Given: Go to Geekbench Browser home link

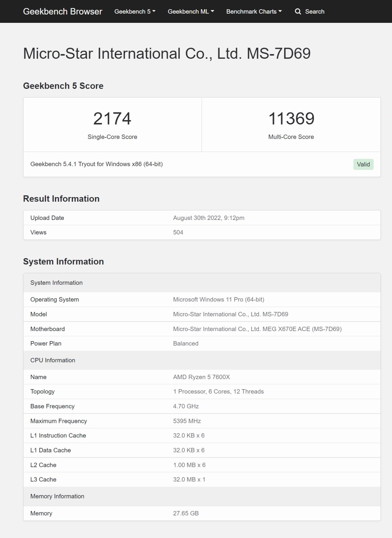Looking at the screenshot, I should pyautogui.click(x=63, y=11).
